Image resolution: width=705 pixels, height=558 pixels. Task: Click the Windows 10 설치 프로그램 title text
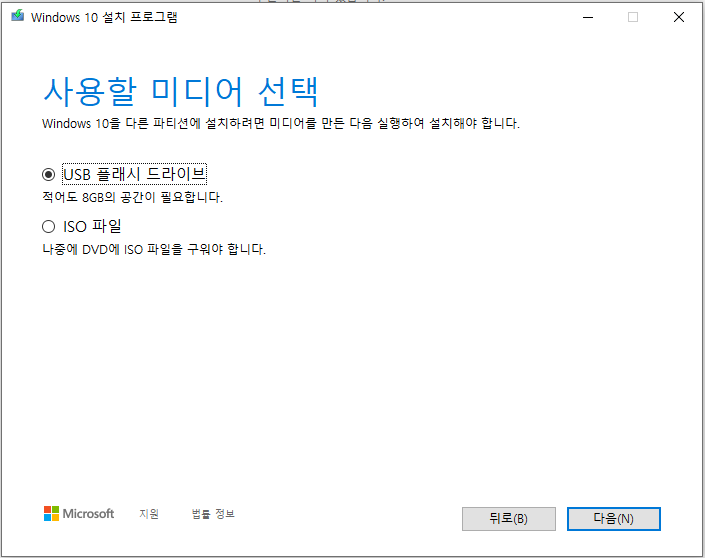pyautogui.click(x=104, y=17)
